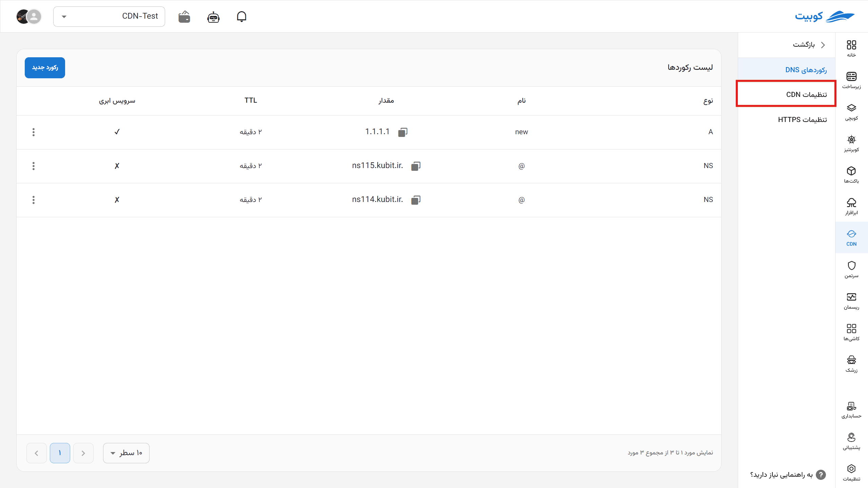
Task: Open زرشک in the sidebar
Action: click(851, 364)
